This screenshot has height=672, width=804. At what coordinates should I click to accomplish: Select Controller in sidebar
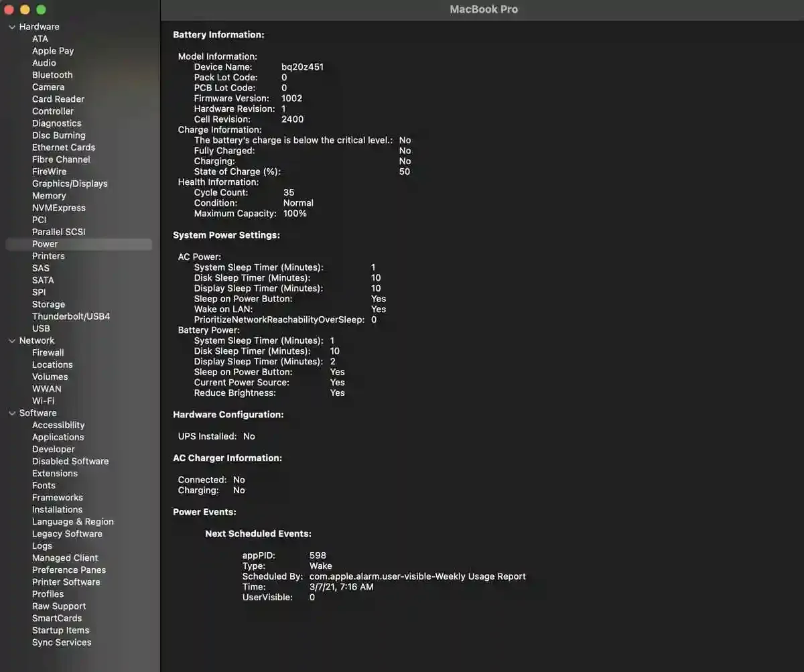tap(53, 111)
